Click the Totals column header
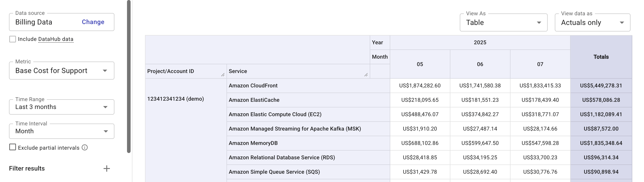644x182 pixels. 601,57
